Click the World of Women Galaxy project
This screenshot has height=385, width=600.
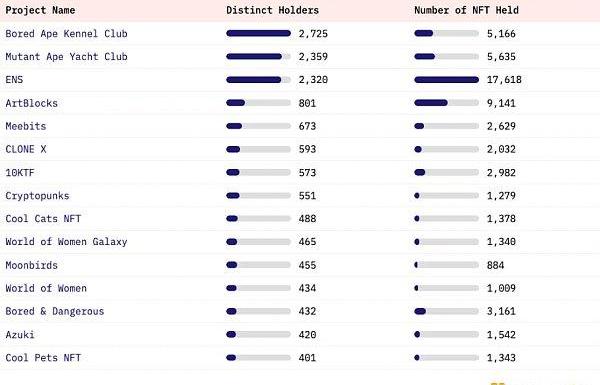click(x=66, y=241)
